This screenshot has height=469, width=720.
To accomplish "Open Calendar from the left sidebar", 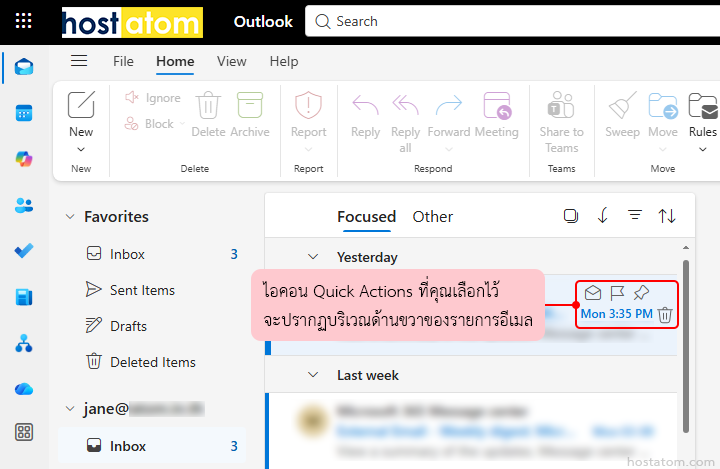I will pos(24,113).
